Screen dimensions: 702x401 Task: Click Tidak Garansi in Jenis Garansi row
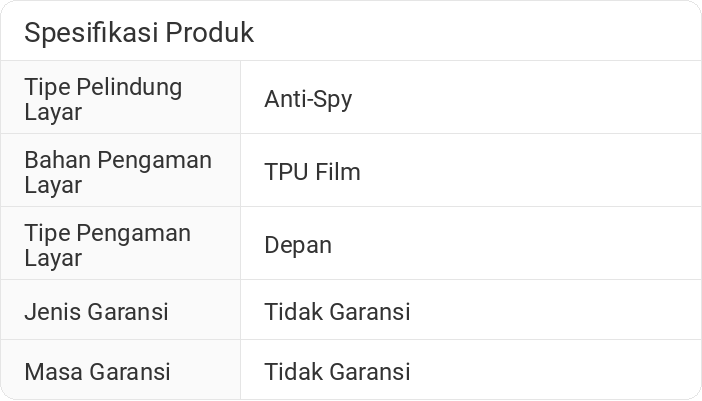point(337,312)
